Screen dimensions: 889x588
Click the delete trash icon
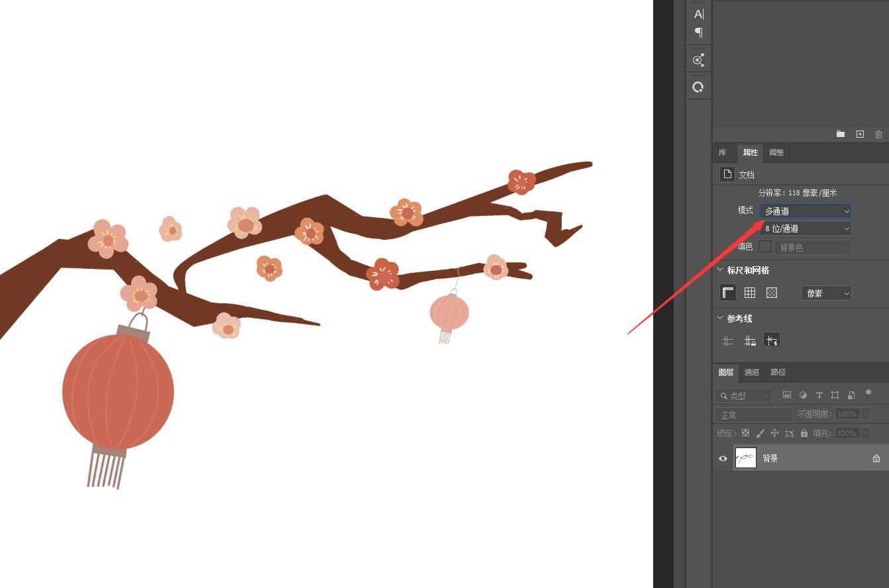coord(878,134)
